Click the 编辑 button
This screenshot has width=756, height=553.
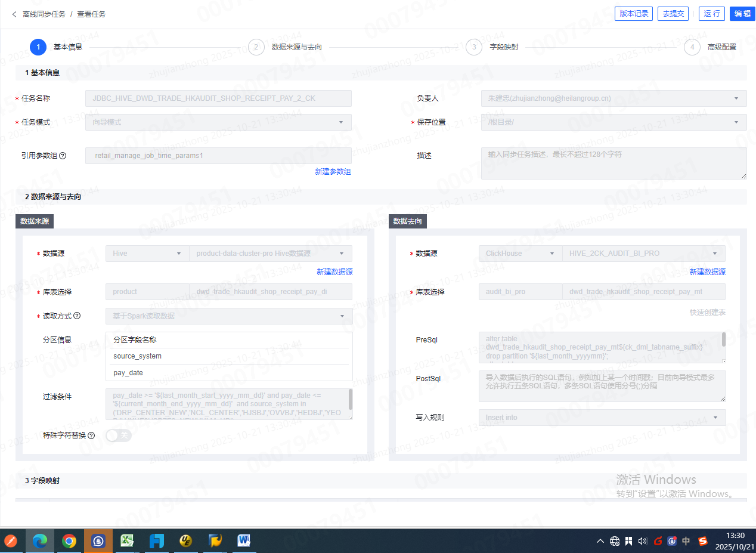tap(742, 14)
